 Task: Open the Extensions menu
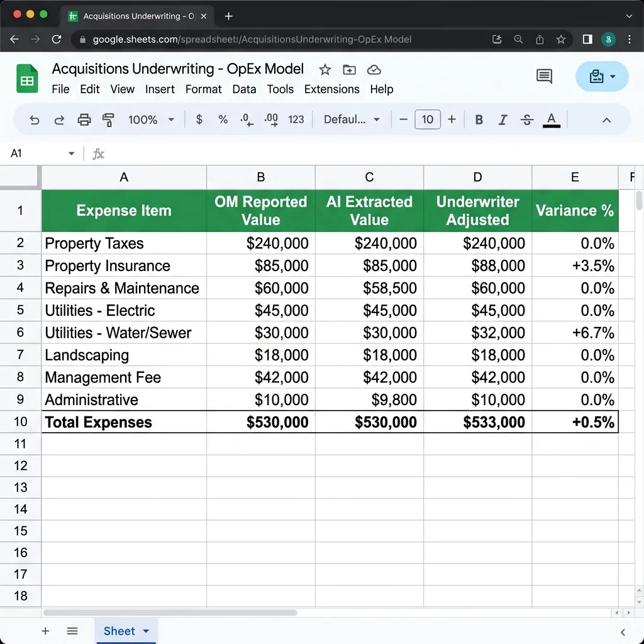[x=332, y=89]
